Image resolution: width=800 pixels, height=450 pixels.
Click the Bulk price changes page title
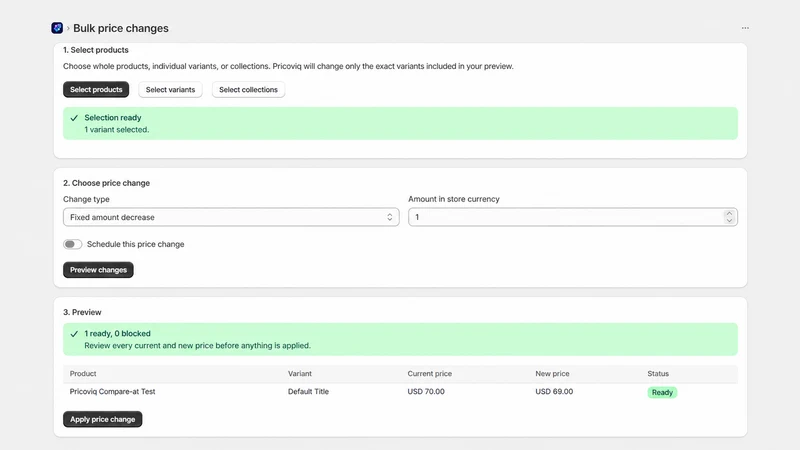[x=121, y=28]
